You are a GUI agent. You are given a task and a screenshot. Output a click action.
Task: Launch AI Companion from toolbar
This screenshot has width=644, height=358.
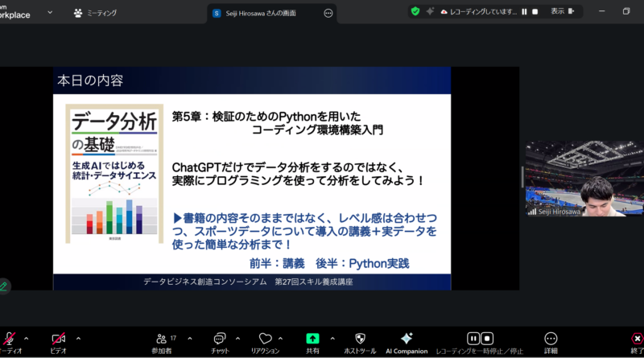(x=407, y=343)
